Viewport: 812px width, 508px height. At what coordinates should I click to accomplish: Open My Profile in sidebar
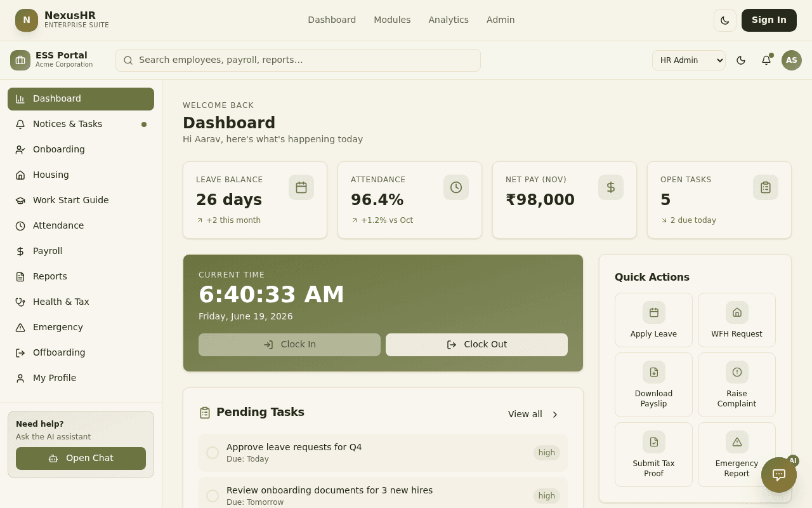(x=81, y=378)
